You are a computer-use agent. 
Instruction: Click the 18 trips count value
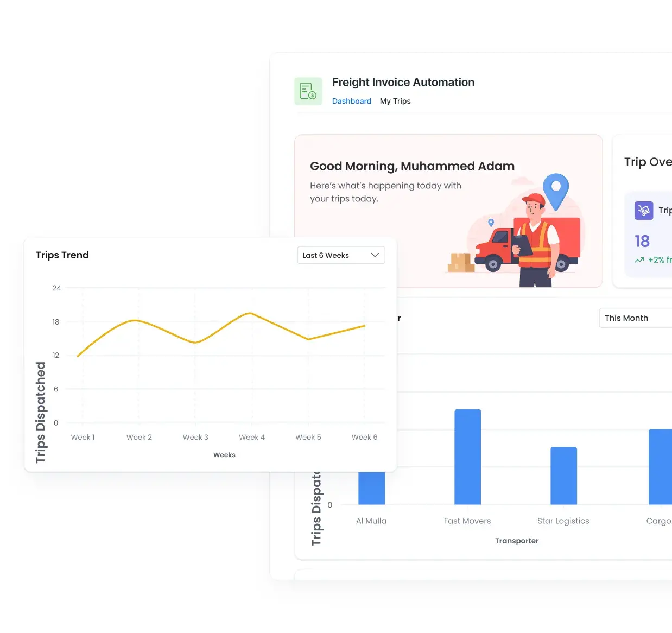tap(642, 241)
